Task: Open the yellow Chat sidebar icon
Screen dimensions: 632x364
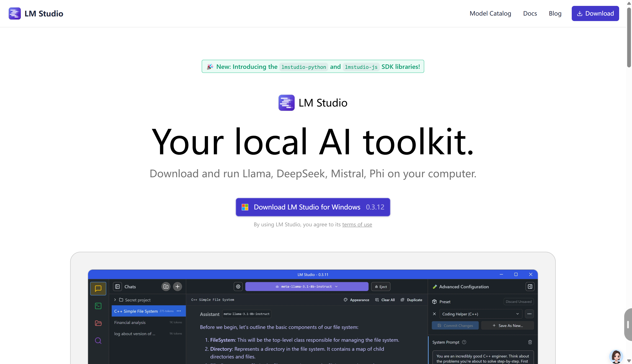Action: click(x=98, y=288)
